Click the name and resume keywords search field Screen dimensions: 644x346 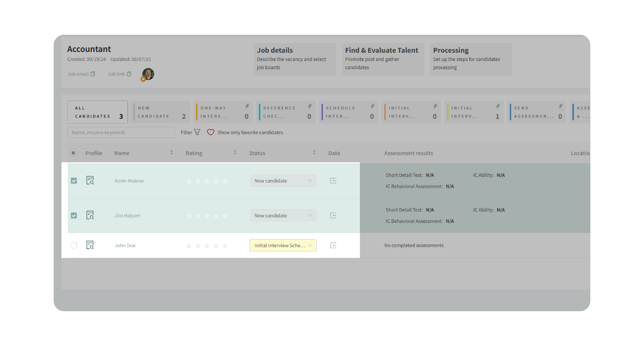121,132
